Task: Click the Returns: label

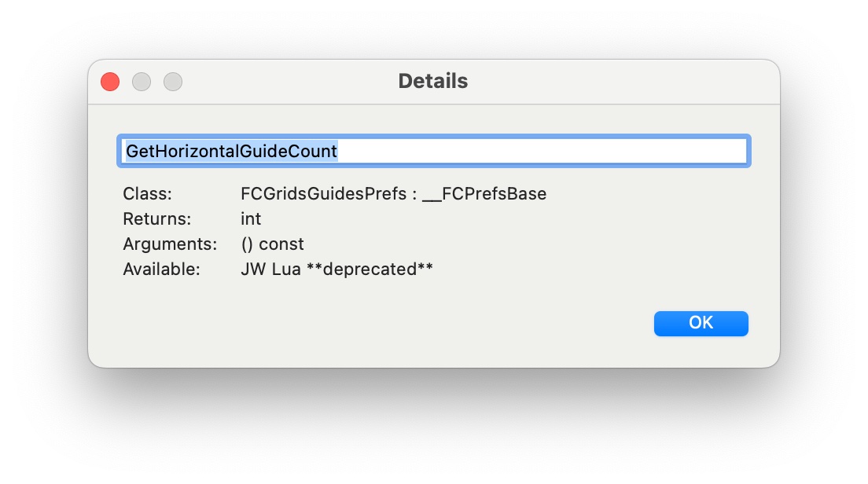Action: pos(156,218)
